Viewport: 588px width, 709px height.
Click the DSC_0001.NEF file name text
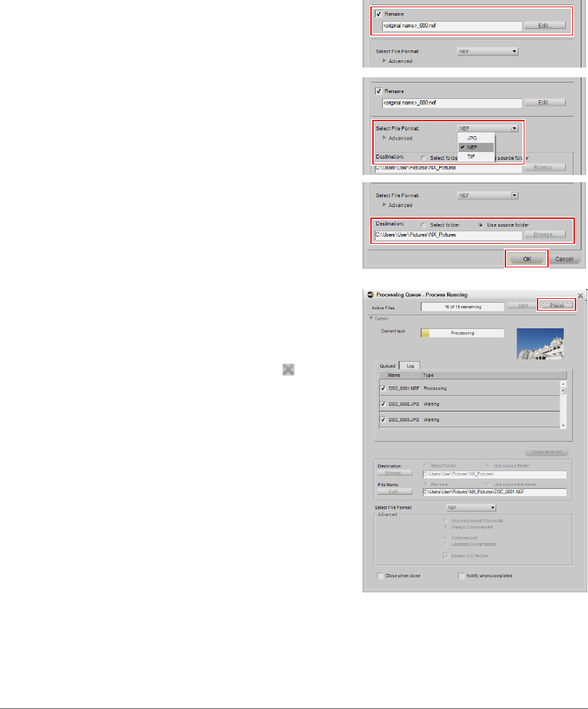(404, 389)
